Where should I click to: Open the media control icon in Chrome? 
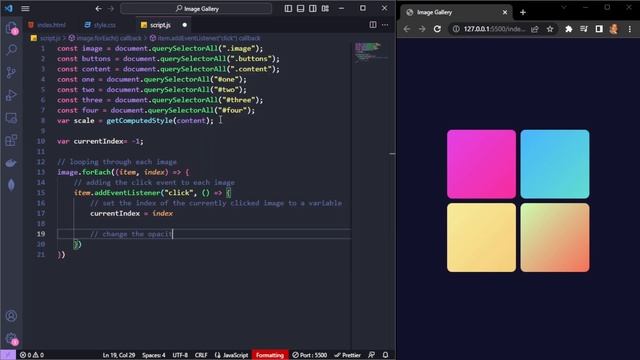click(x=584, y=29)
